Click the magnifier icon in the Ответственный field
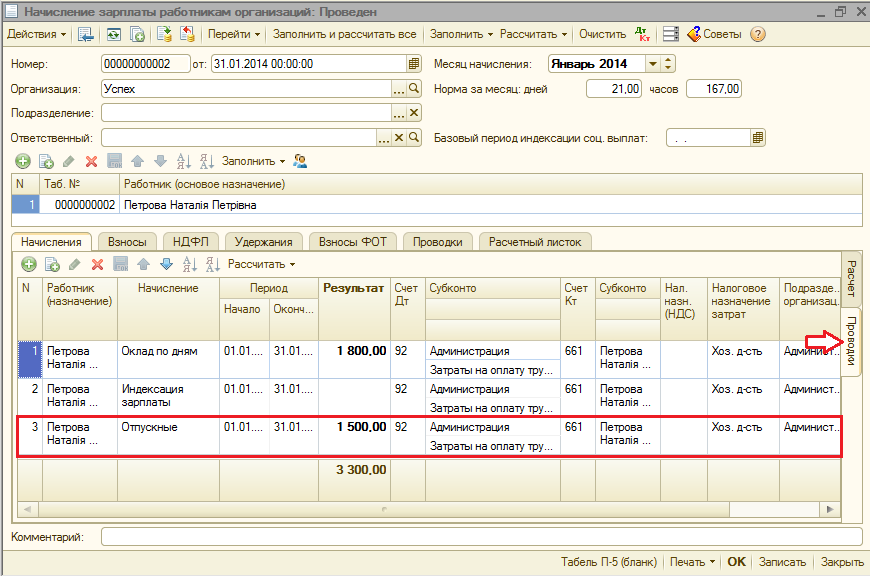Screen dimensions: 870x576 pyautogui.click(x=414, y=138)
